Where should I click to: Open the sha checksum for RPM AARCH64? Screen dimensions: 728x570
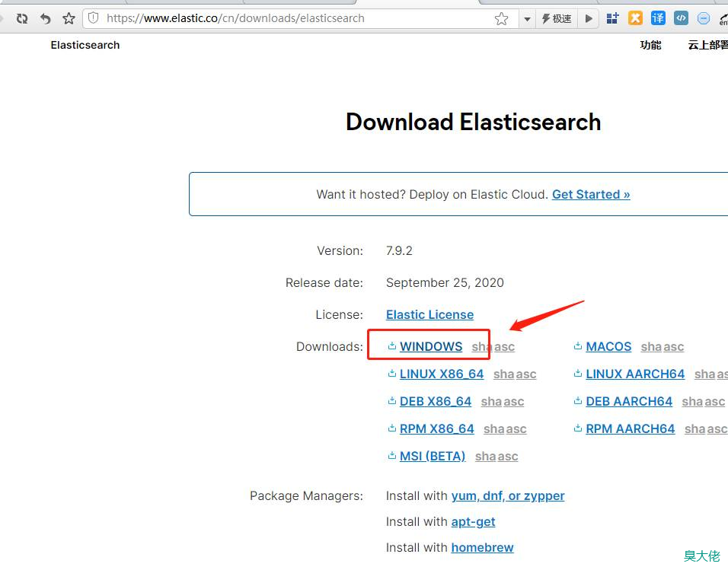point(695,429)
